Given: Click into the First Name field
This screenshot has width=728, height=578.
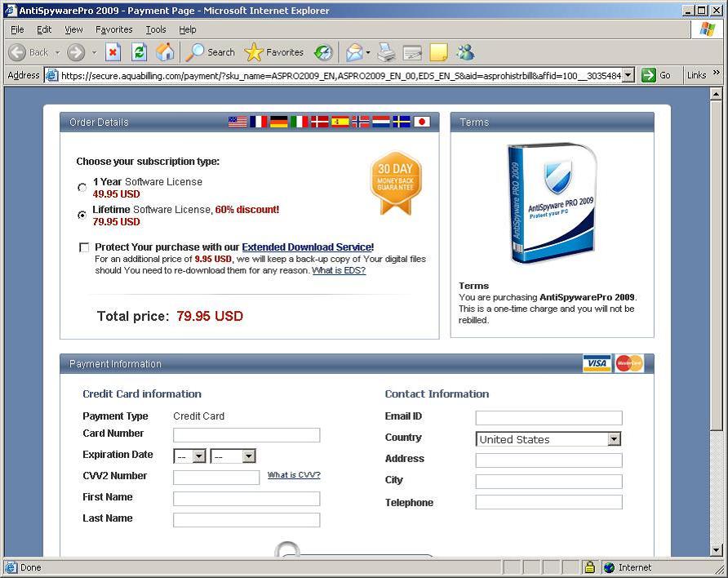Looking at the screenshot, I should pos(246,499).
